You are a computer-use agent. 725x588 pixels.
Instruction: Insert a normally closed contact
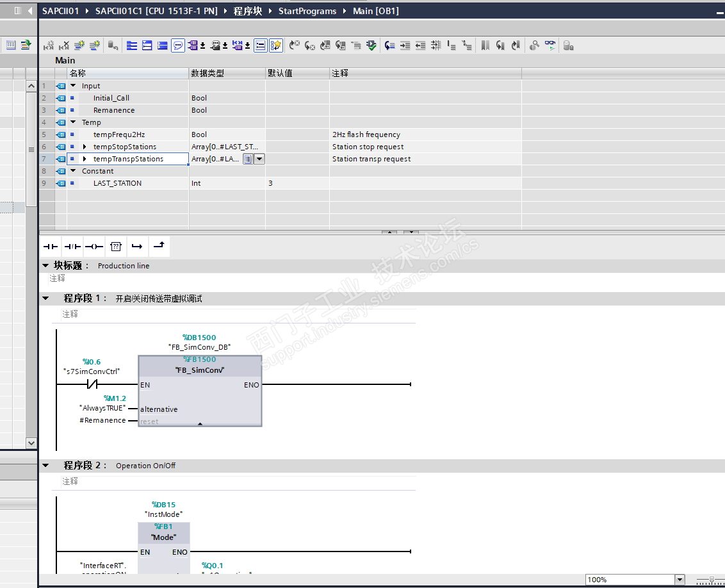[72, 247]
